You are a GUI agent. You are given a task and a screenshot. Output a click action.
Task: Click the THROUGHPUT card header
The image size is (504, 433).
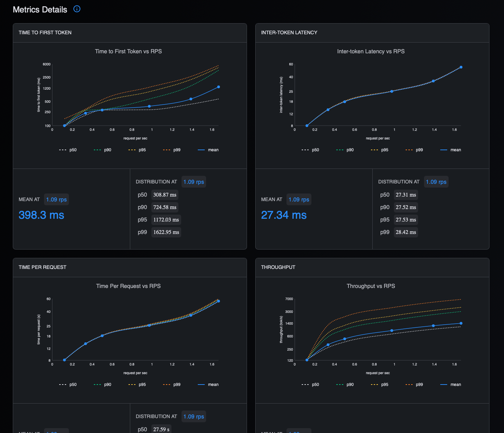[x=372, y=268]
